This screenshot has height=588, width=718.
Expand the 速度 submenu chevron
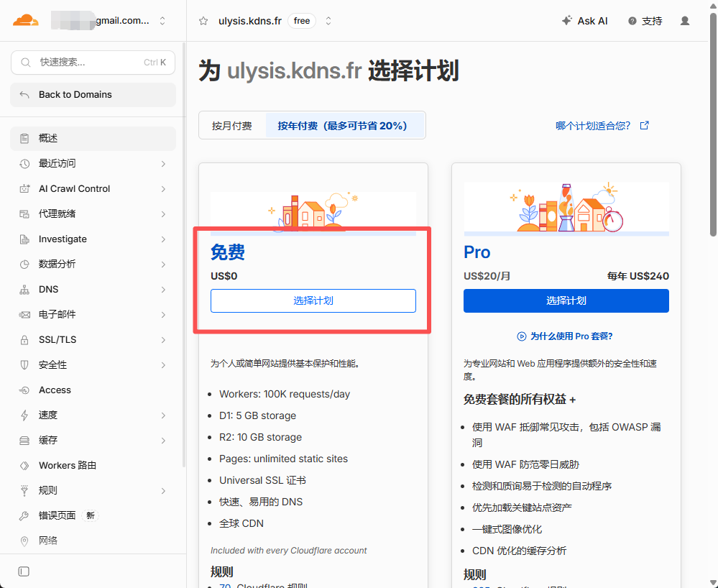[x=163, y=415]
